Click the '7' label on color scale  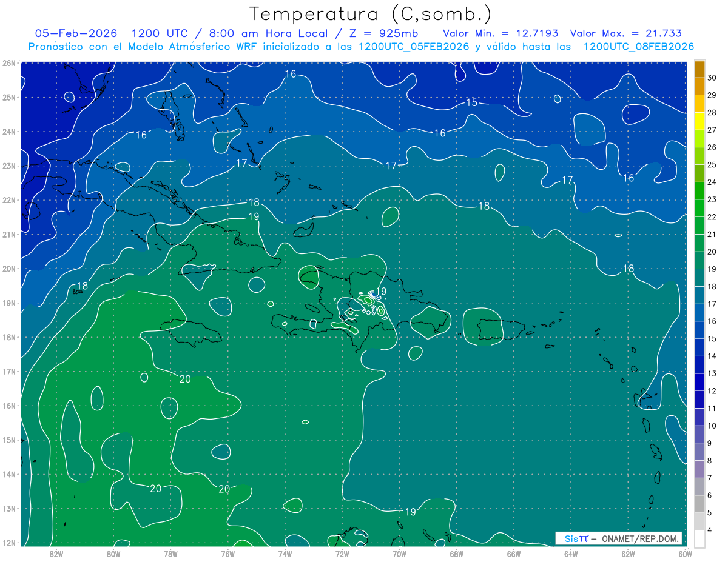coord(710,478)
